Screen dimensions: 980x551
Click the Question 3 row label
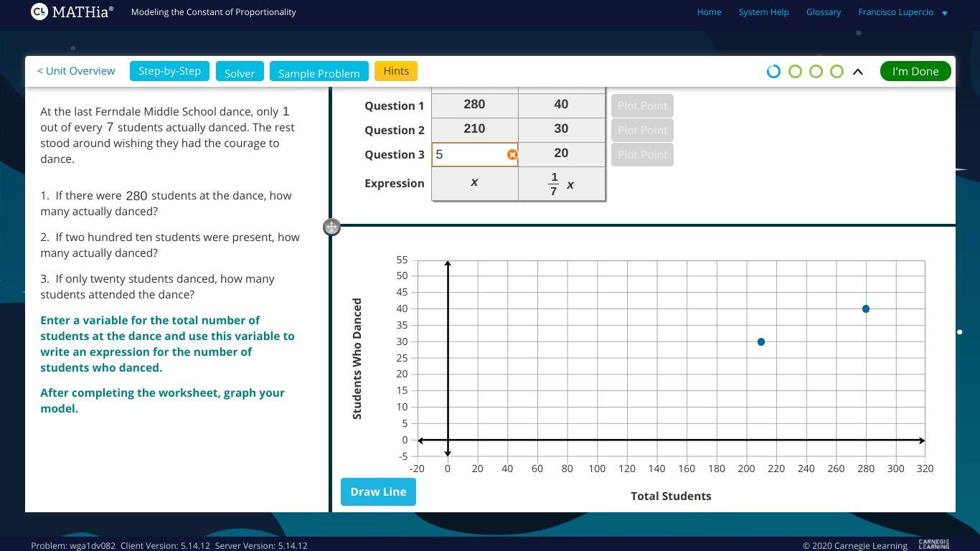pos(395,154)
